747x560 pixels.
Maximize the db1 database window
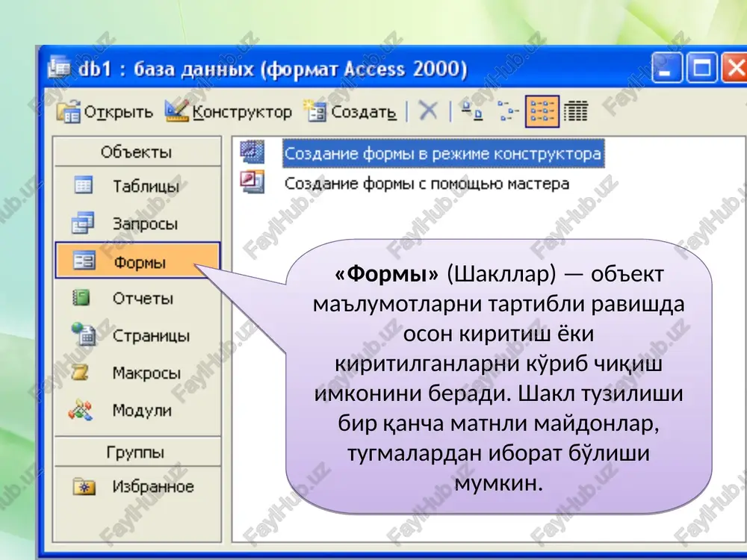pyautogui.click(x=701, y=68)
